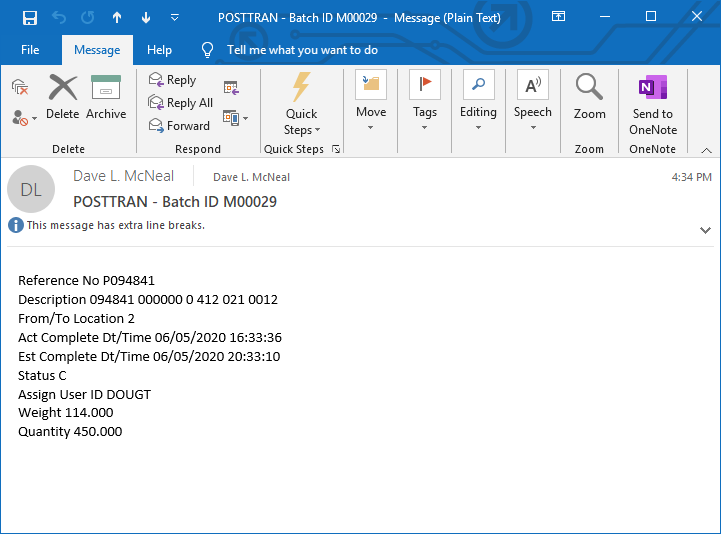Click the Status C line
The image size is (721, 534).
pyautogui.click(x=42, y=375)
